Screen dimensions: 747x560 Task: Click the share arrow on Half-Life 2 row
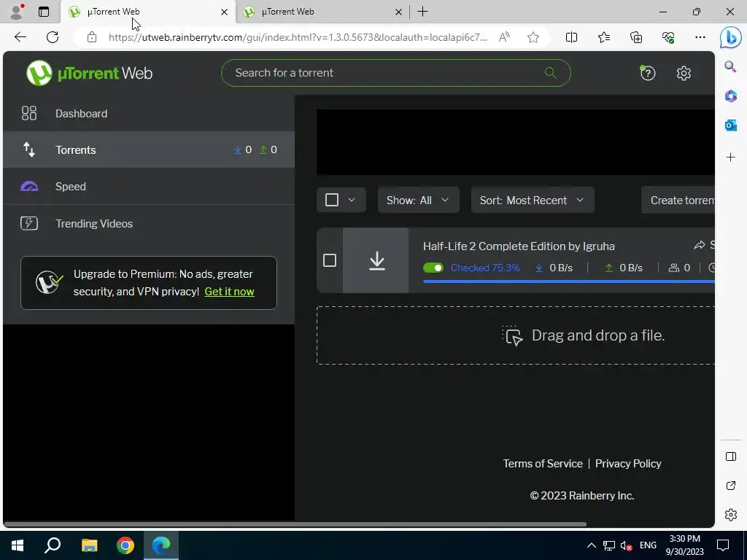(x=699, y=245)
